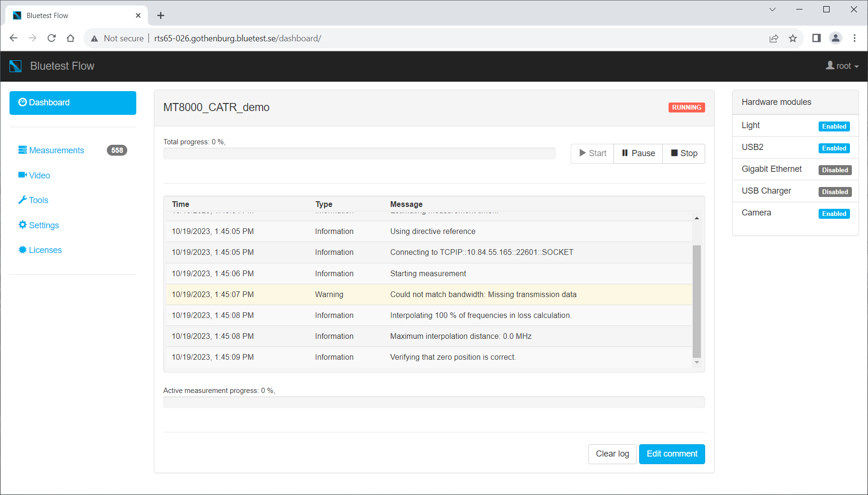Click the log scroll down arrow
The width and height of the screenshot is (868, 495).
point(697,363)
